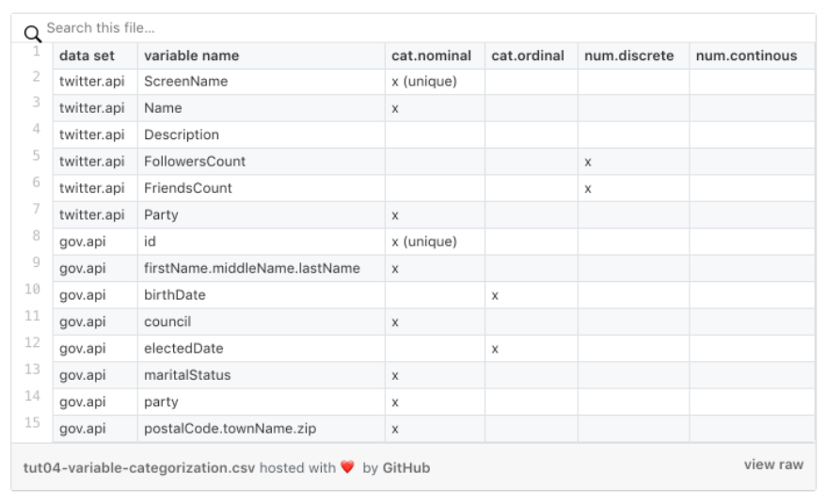Open the 'view raw' link
Image resolution: width=826 pixels, height=504 pixels.
[x=773, y=465]
